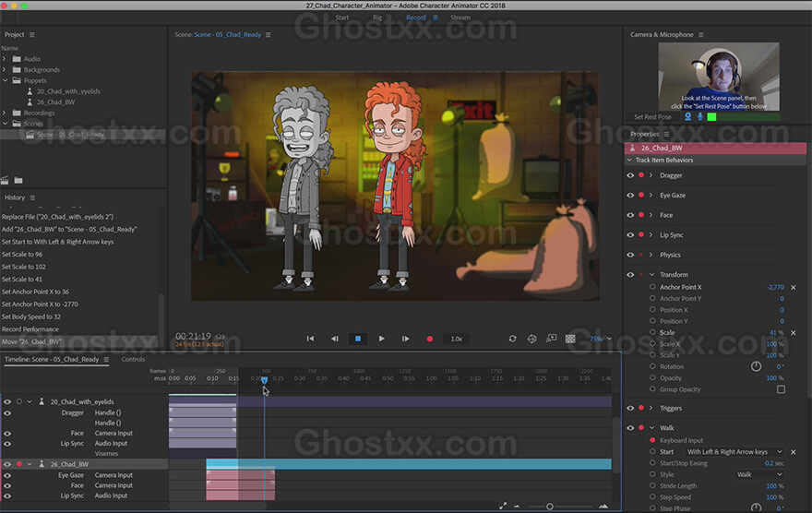Toggle visibility of Dragger behavior
This screenshot has height=513, width=812.
point(630,175)
